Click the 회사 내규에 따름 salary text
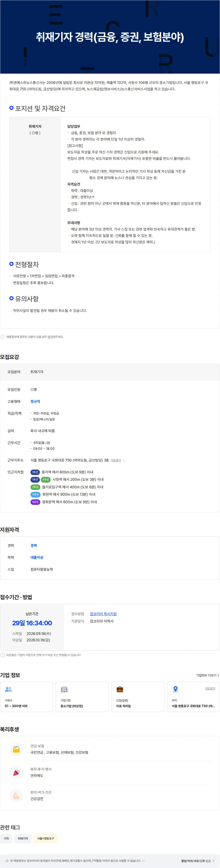Screen dimensions: 220x868 pyautogui.click(x=42, y=431)
